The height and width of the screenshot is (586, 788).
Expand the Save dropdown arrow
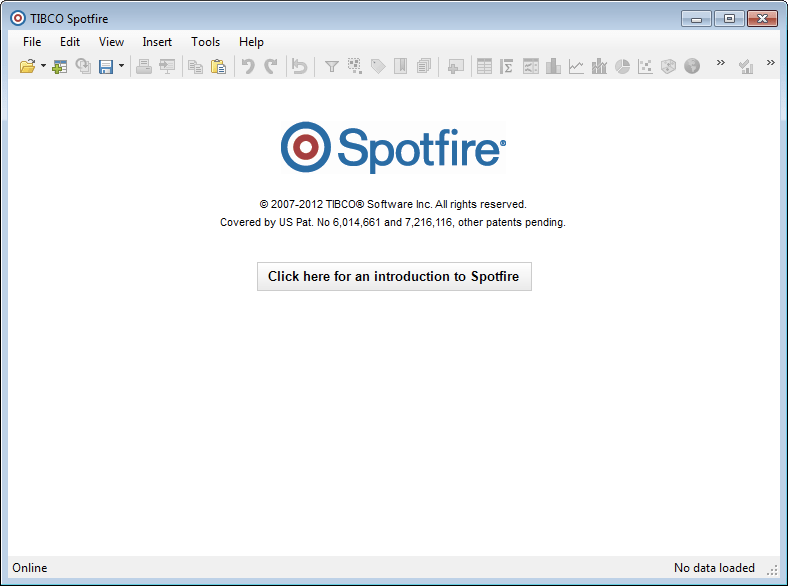point(121,66)
